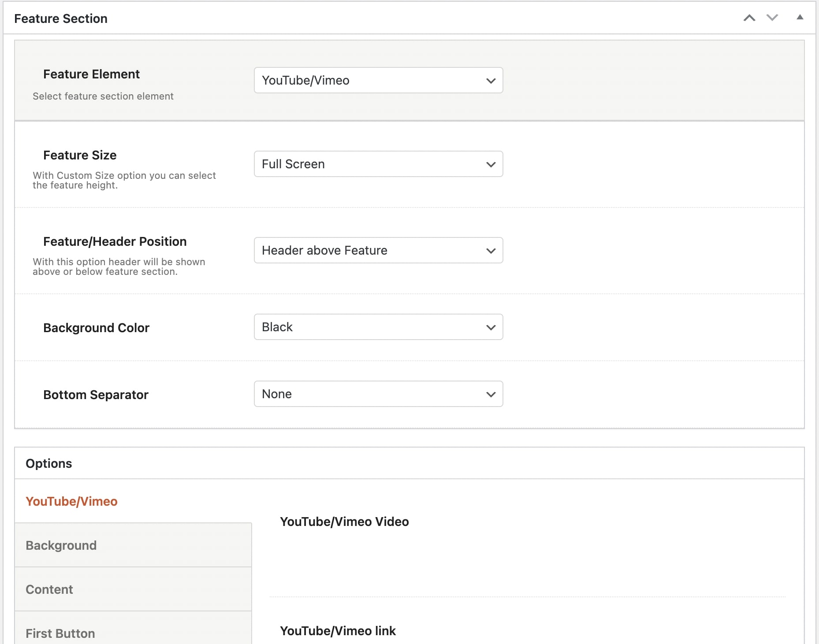819x644 pixels.
Task: Click the YouTube/Vimeo Video heading
Action: coord(344,522)
